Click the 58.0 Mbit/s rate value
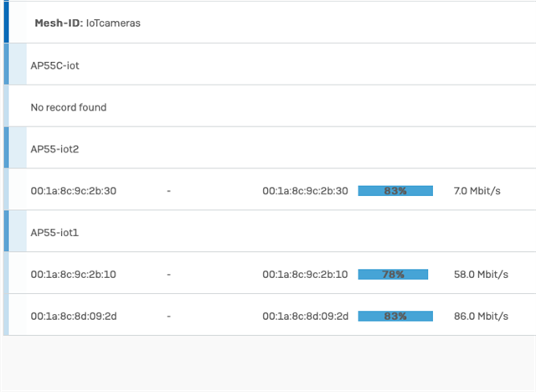This screenshot has width=536, height=392. tap(479, 275)
